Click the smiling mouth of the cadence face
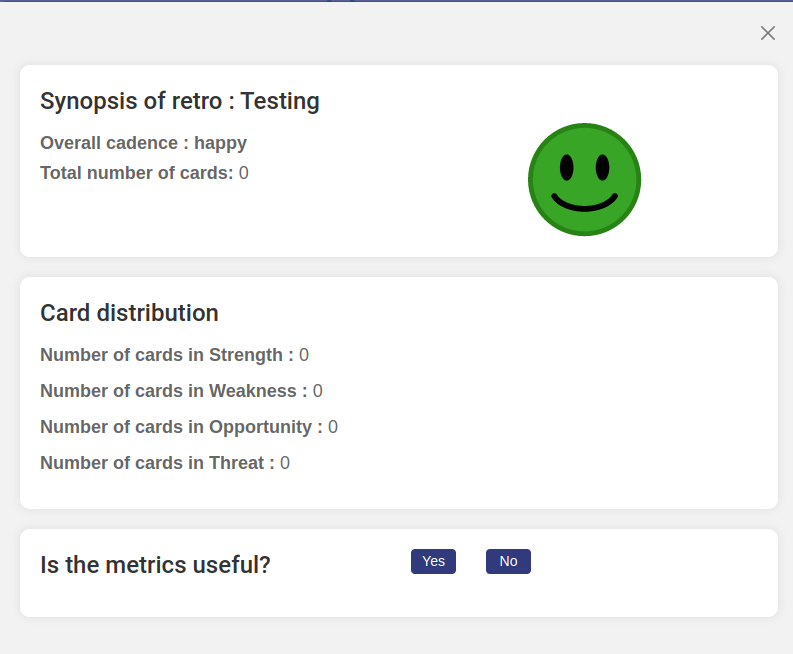793x654 pixels. pyautogui.click(x=585, y=204)
